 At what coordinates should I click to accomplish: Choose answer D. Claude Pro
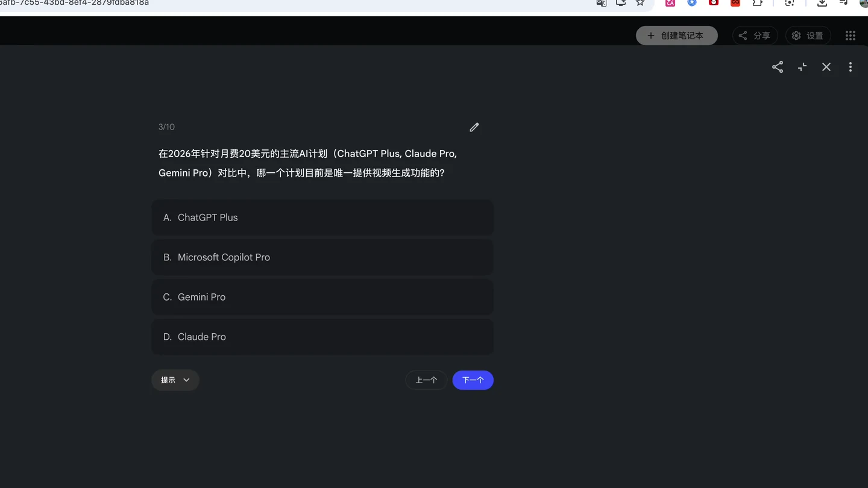click(x=322, y=337)
